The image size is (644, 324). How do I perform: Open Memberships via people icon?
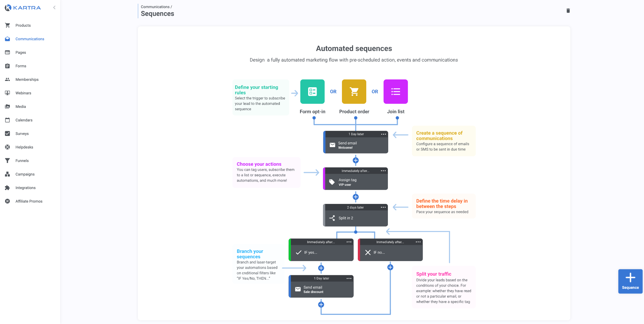pyautogui.click(x=7, y=79)
